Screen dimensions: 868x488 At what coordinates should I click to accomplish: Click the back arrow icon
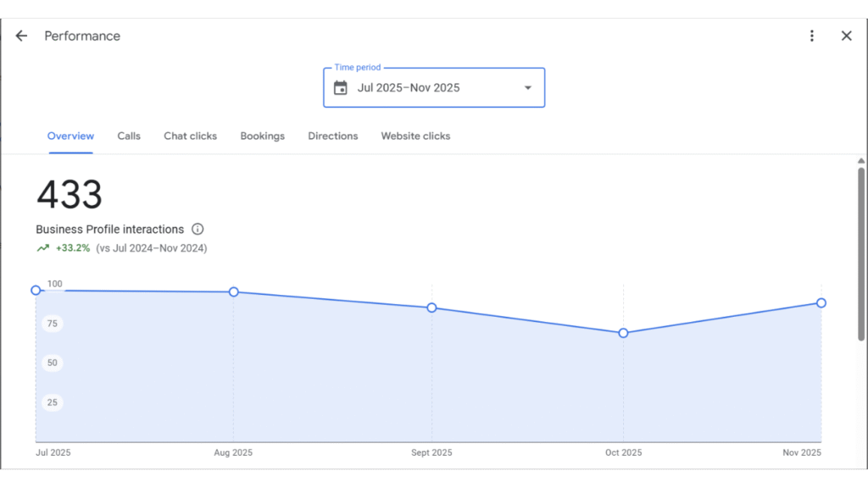[21, 36]
